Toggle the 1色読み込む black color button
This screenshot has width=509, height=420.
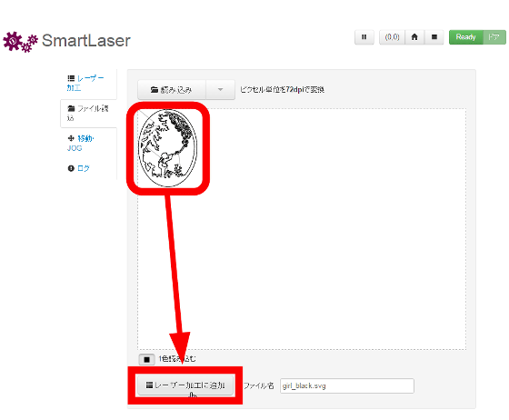[x=146, y=359]
